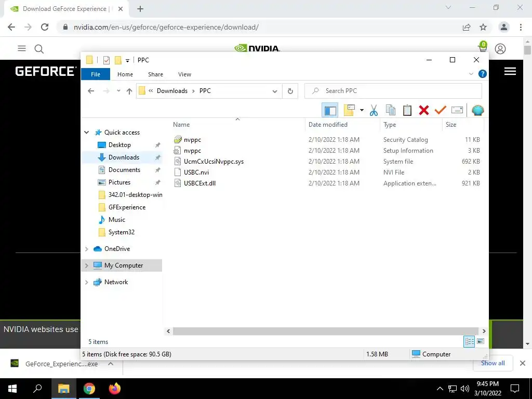Open the address bar history dropdown
Screen dimensions: 532x399
click(x=275, y=91)
